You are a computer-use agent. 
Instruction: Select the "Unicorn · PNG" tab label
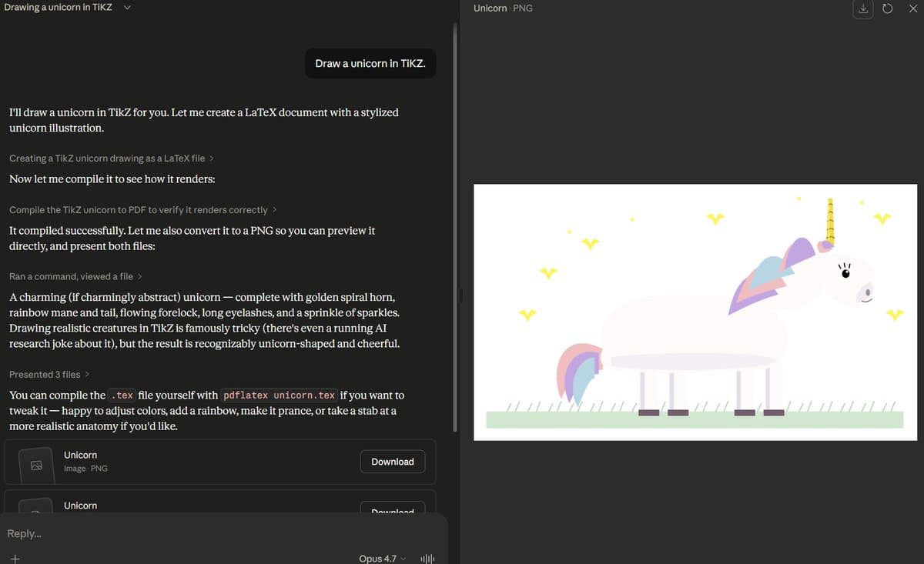tap(502, 8)
